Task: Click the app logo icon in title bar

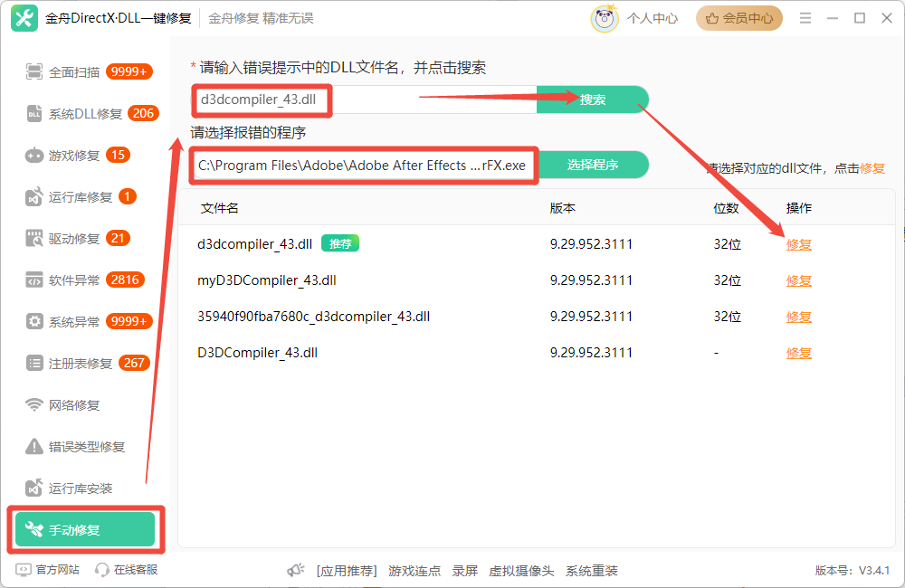Action: 24,18
